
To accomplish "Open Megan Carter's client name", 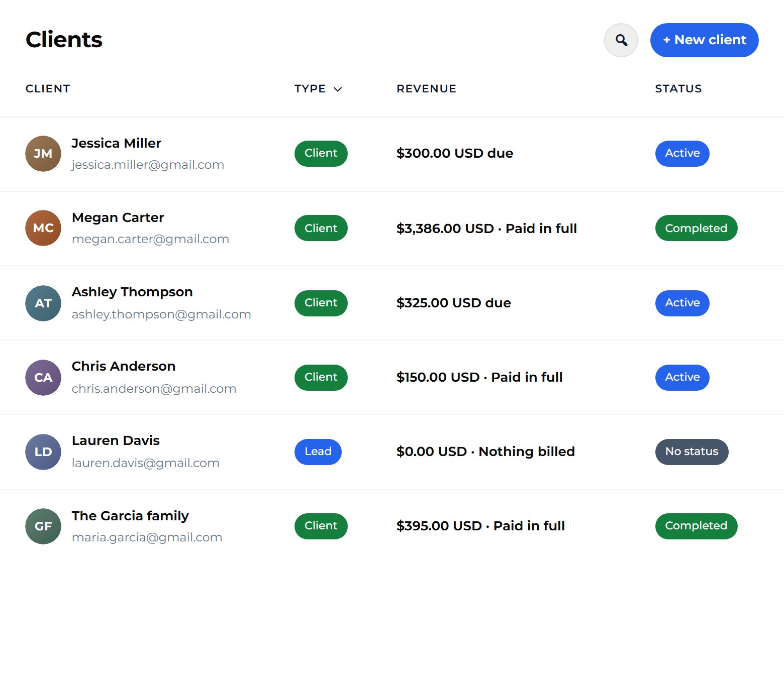I will tap(118, 217).
